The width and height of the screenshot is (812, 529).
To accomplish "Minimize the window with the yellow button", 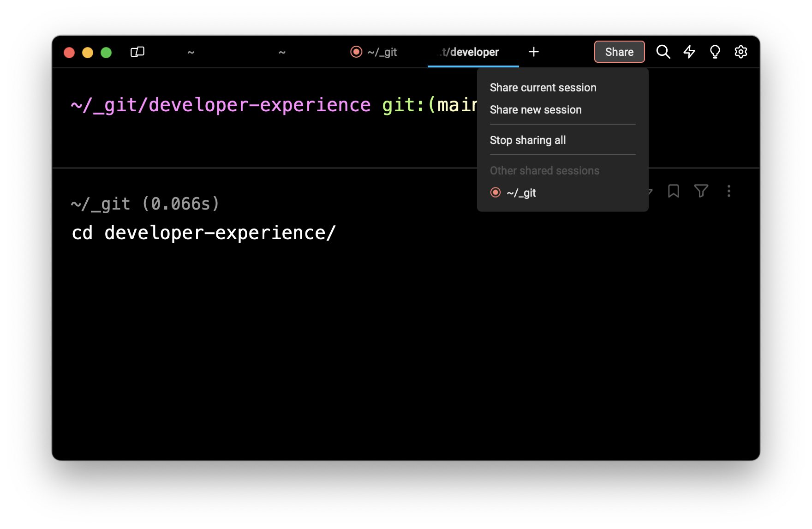I will coord(88,53).
